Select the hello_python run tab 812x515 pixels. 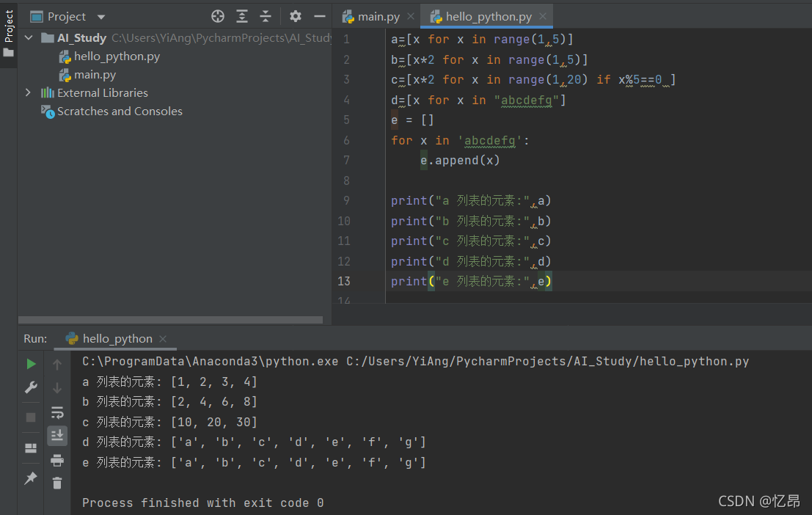pyautogui.click(x=117, y=339)
